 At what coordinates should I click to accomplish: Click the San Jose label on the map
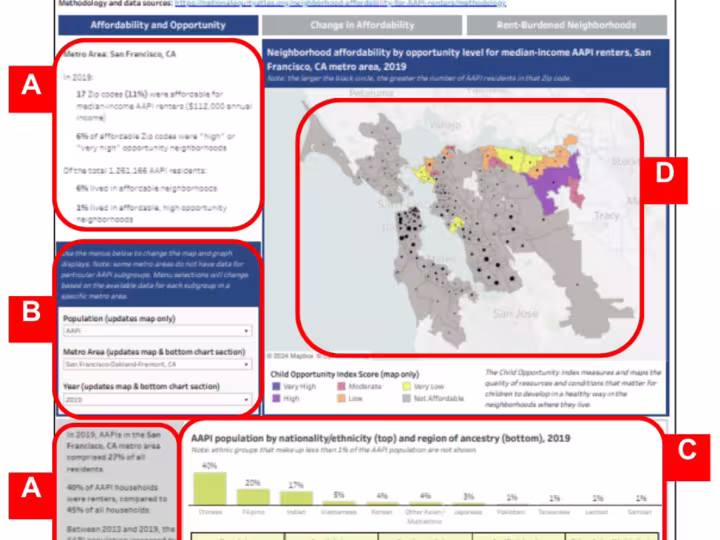(x=515, y=314)
